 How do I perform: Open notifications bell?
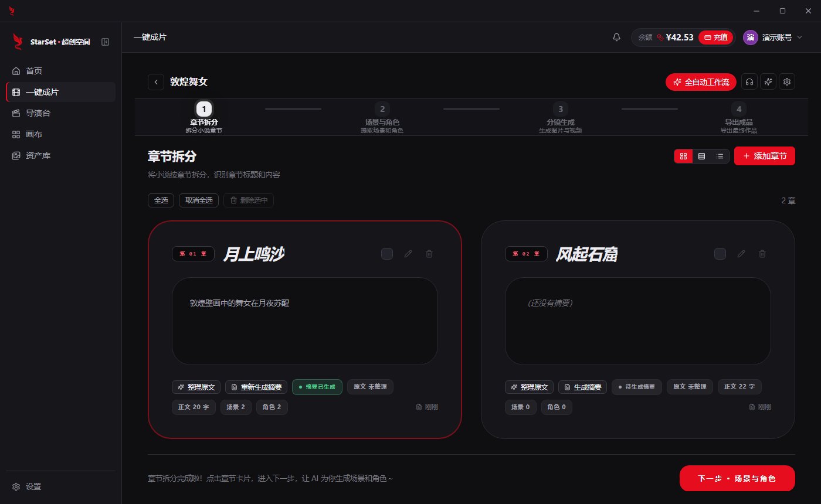(616, 37)
